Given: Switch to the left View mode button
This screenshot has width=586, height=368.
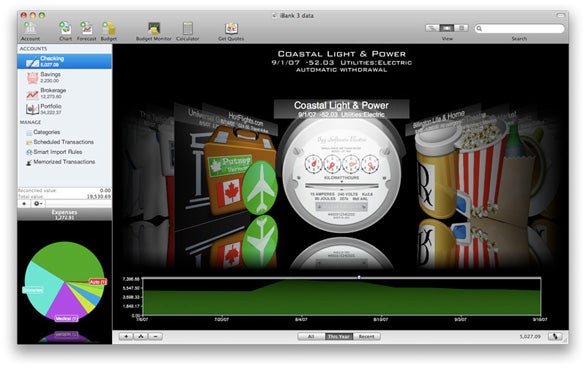Looking at the screenshot, I should [432, 28].
